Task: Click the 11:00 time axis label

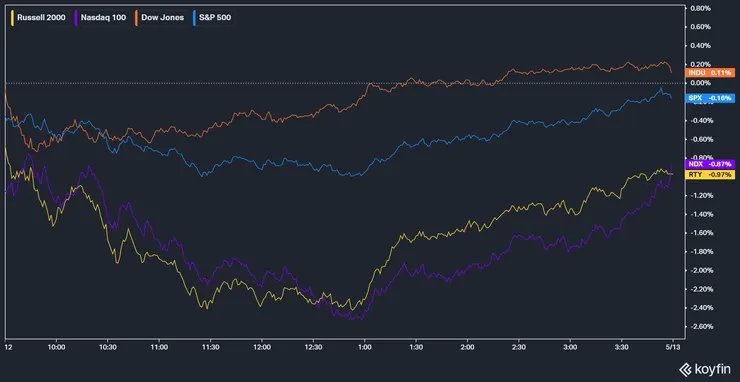Action: 159,348
